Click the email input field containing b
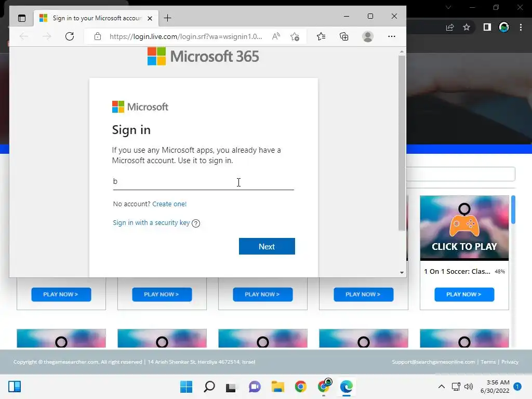Screen dimensions: 532x399 coord(203,181)
